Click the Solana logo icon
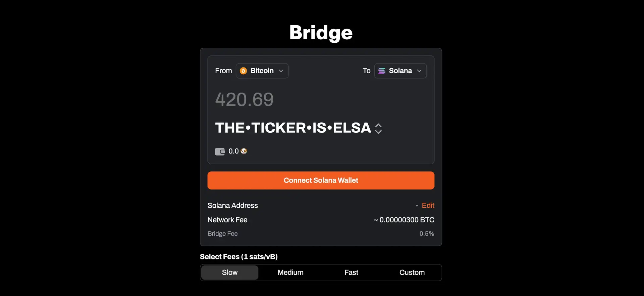 click(x=382, y=71)
